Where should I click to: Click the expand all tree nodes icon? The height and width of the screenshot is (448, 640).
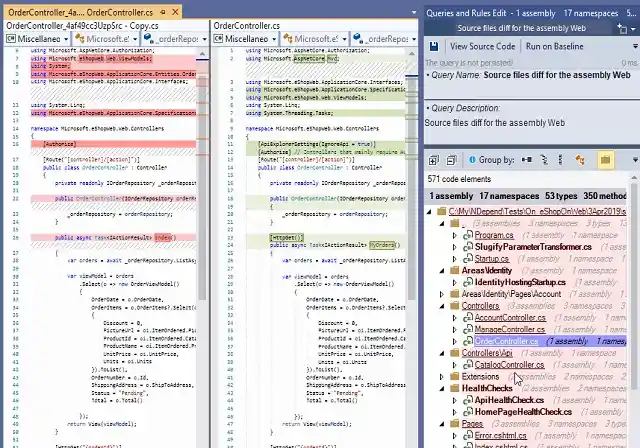point(432,160)
